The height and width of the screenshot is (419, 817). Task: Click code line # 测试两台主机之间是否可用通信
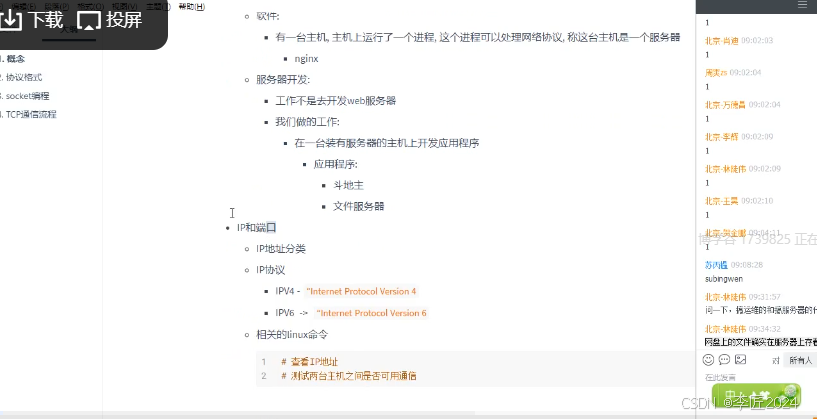click(349, 376)
